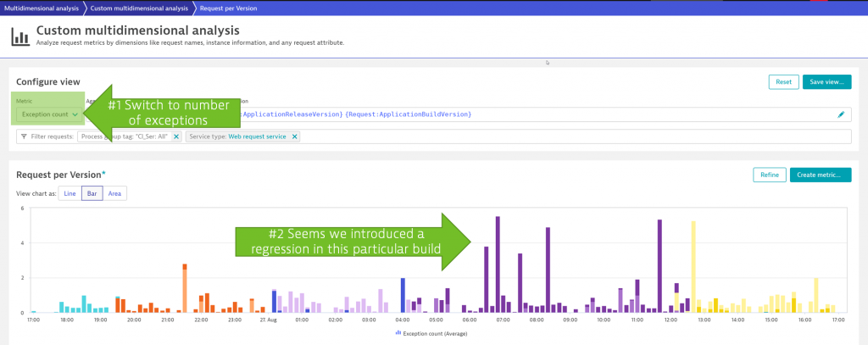Image resolution: width=868 pixels, height=345 pixels.
Task: Click the blue bar at 04:00
Action: tap(403, 295)
